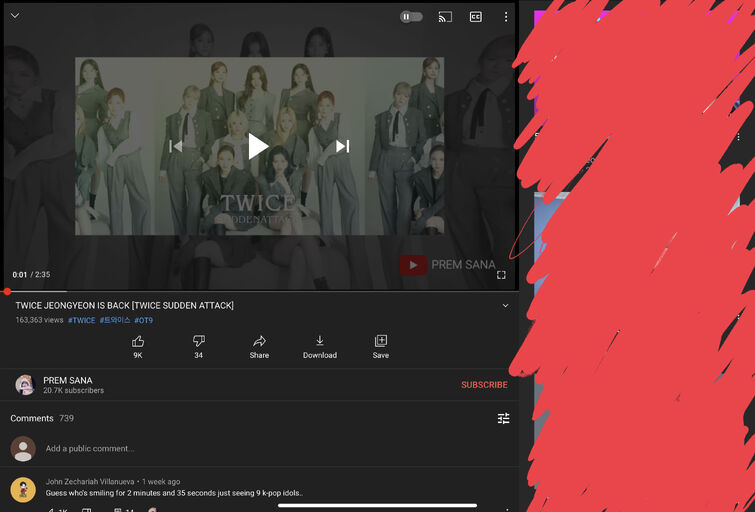The width and height of the screenshot is (755, 512).
Task: Tap your profile avatar beside comment field
Action: pyautogui.click(x=23, y=448)
